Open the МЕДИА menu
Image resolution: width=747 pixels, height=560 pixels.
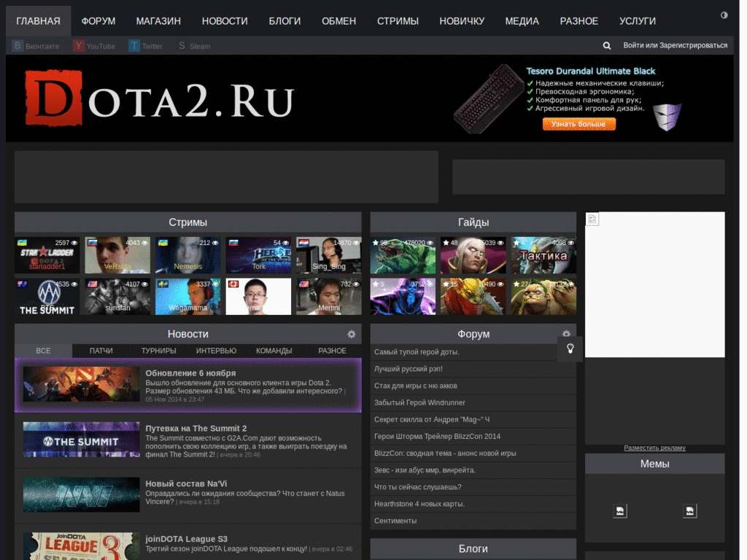(x=522, y=21)
